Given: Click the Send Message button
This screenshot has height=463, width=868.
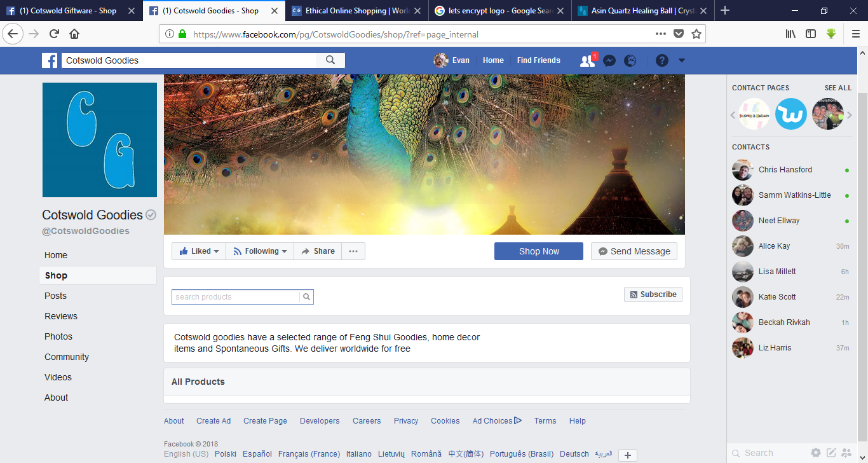Looking at the screenshot, I should 634,251.
